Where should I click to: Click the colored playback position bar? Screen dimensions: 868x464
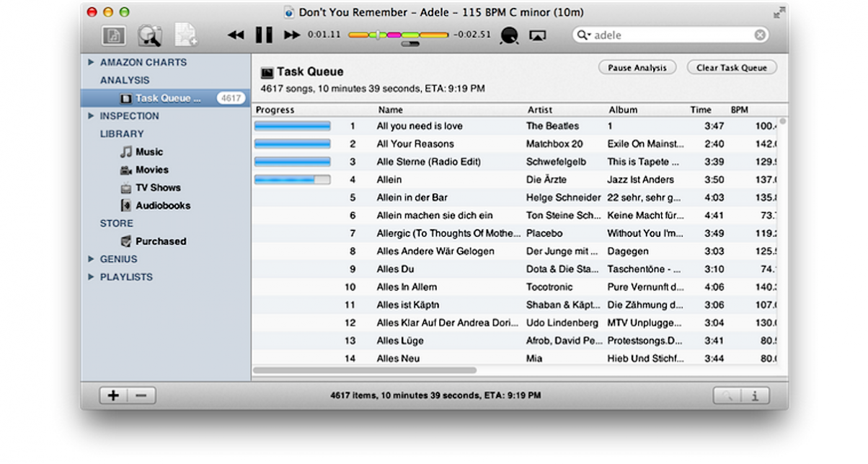(398, 35)
